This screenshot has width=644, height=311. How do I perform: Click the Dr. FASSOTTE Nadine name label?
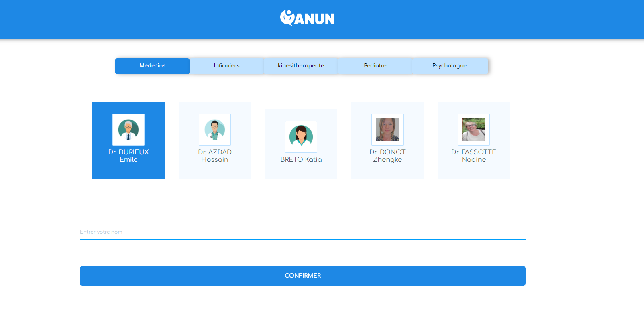[x=474, y=156]
